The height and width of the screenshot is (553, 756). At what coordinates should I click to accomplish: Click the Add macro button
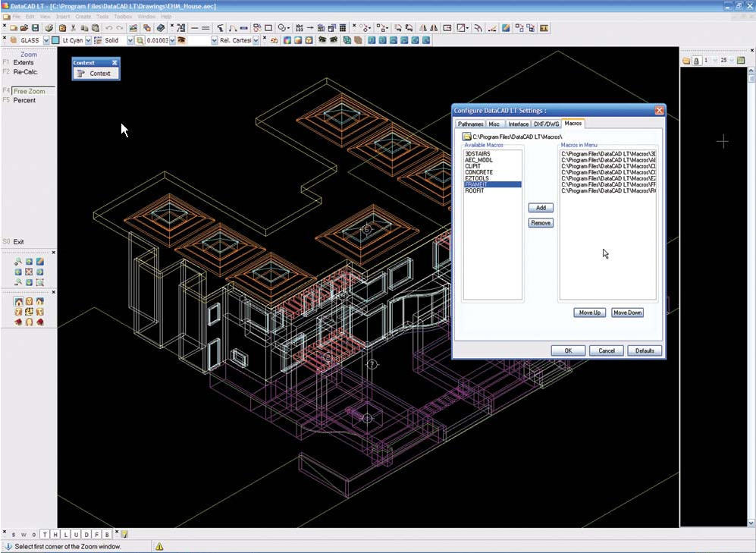tap(541, 208)
